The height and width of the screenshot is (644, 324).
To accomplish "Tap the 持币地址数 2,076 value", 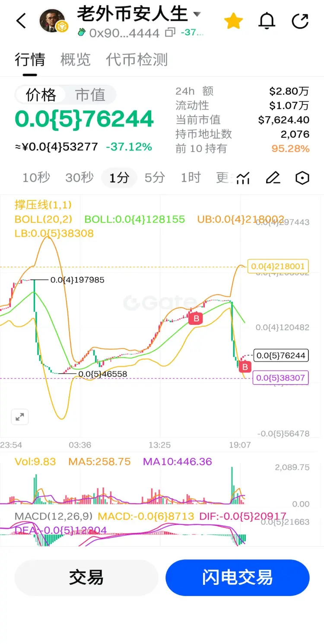I will [x=295, y=134].
